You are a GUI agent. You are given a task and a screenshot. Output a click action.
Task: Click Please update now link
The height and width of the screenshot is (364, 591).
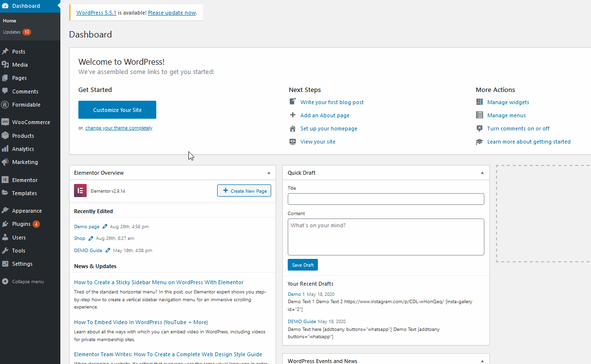(x=172, y=13)
